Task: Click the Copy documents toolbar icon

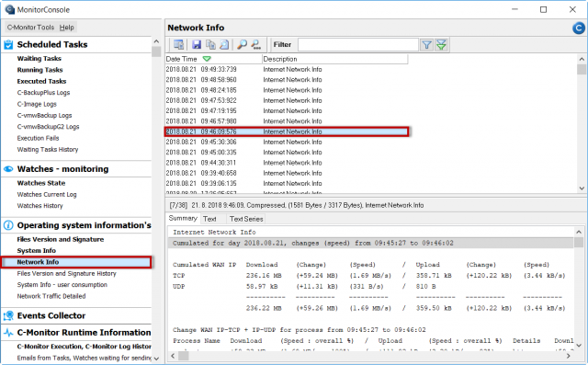Action: [x=210, y=45]
